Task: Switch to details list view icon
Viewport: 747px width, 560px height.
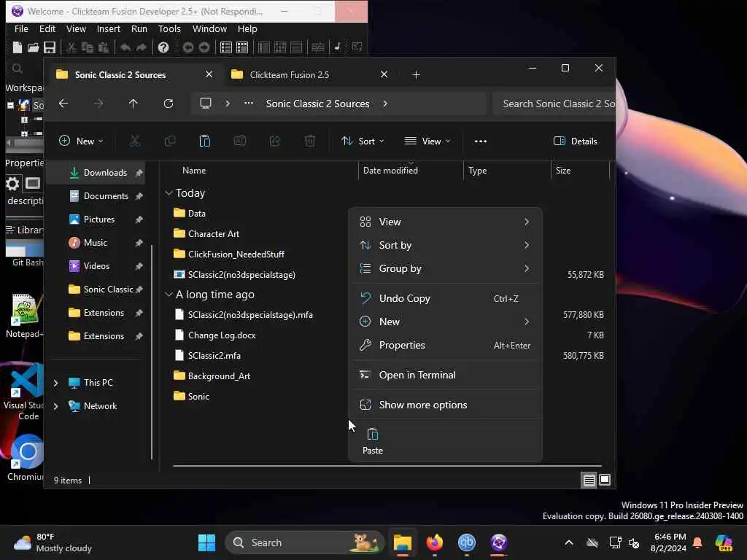Action: [x=589, y=480]
